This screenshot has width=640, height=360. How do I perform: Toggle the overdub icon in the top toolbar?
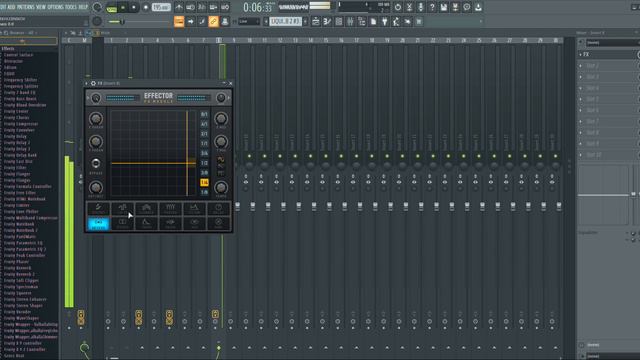pos(213,7)
